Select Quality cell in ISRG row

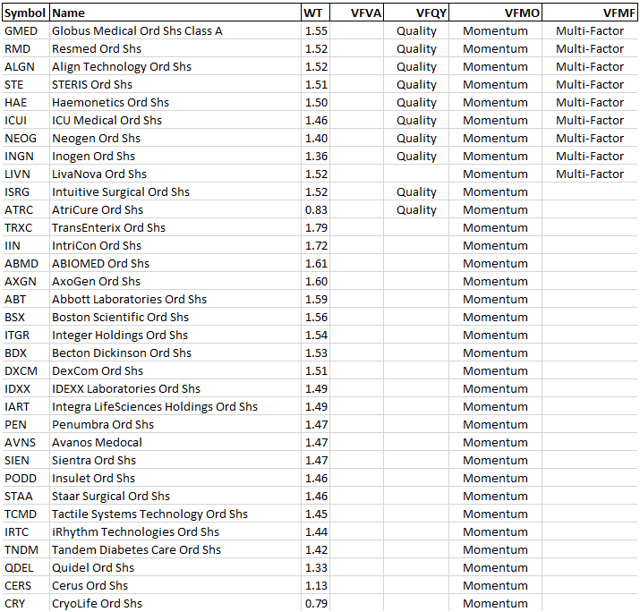click(x=416, y=192)
